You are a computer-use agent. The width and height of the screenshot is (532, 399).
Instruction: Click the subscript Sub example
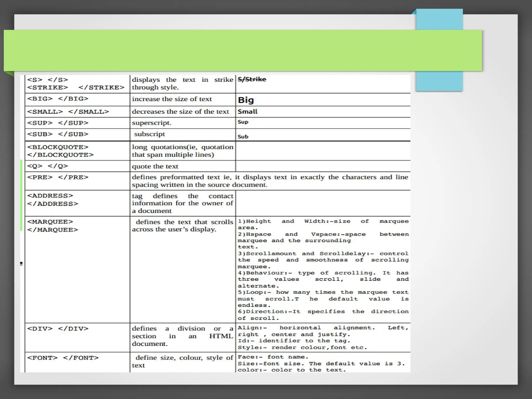click(243, 137)
